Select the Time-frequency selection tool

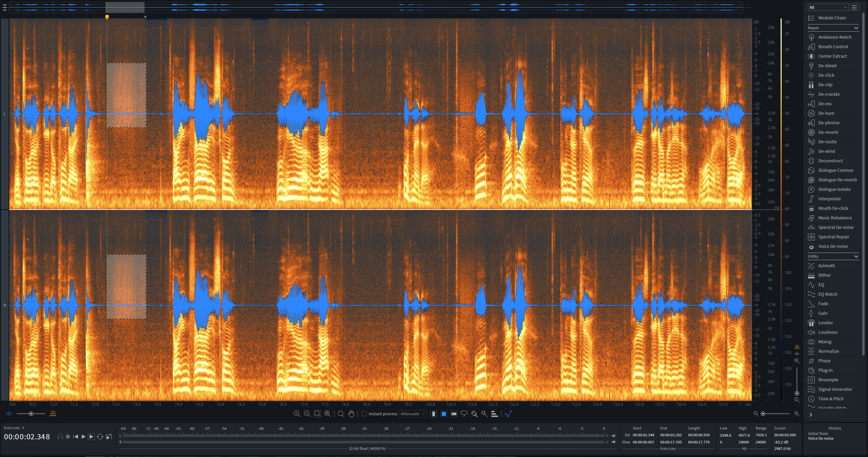pyautogui.click(x=444, y=414)
